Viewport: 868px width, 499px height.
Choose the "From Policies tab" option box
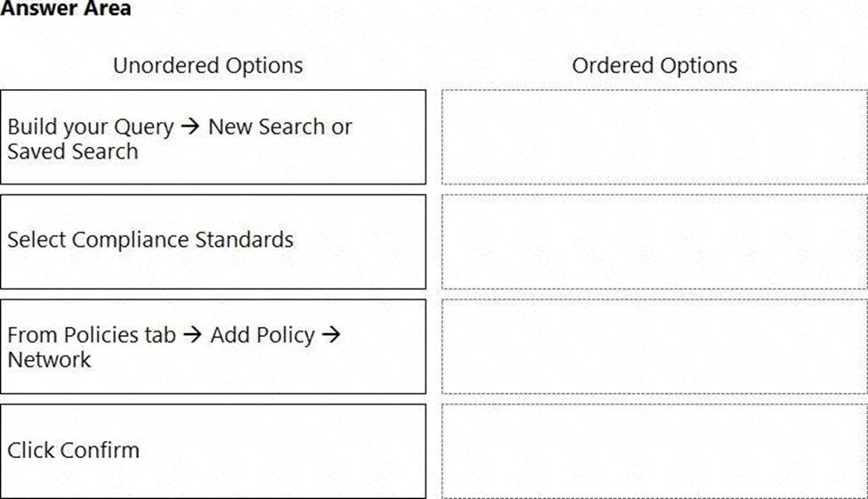[x=213, y=347]
